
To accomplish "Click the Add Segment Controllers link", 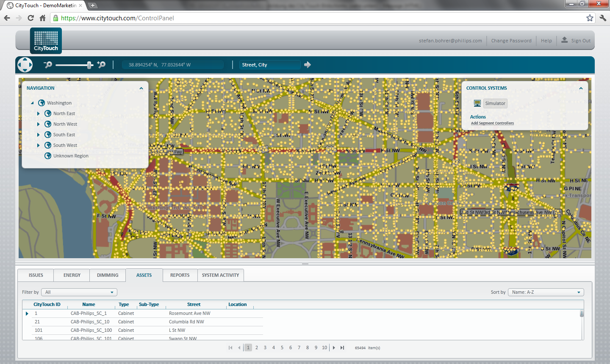I will point(492,123).
